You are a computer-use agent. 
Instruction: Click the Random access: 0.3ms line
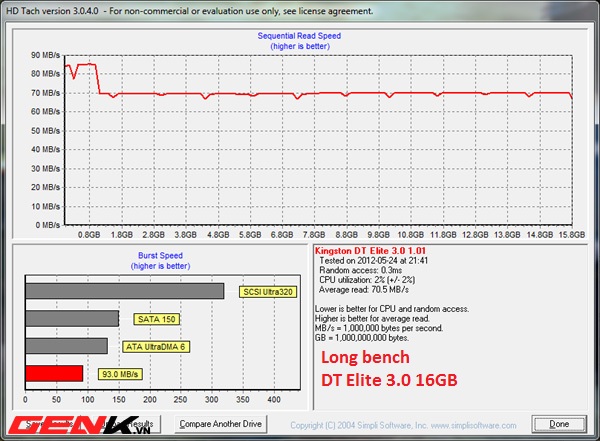360,270
